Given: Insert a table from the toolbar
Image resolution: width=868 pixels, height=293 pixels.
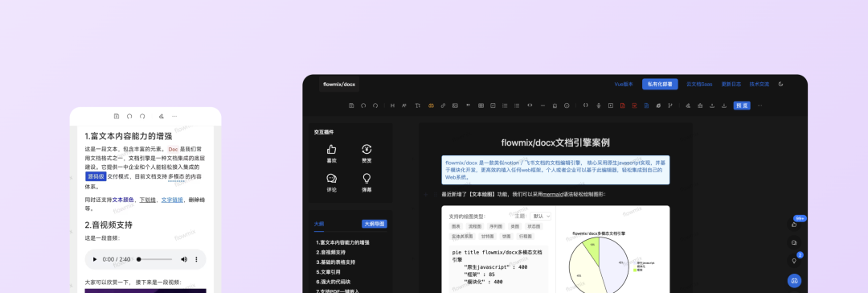Looking at the screenshot, I should point(481,105).
